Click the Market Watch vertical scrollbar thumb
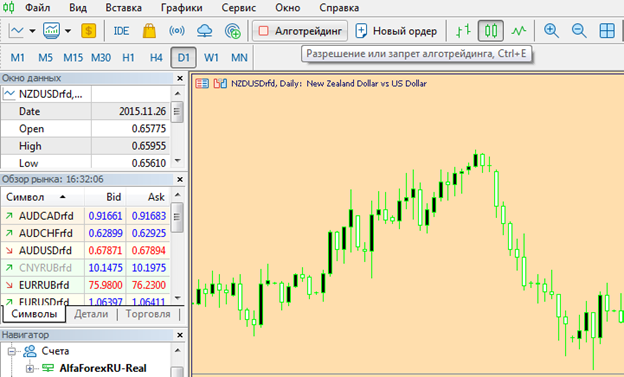This screenshot has width=624, height=377. tap(177, 217)
